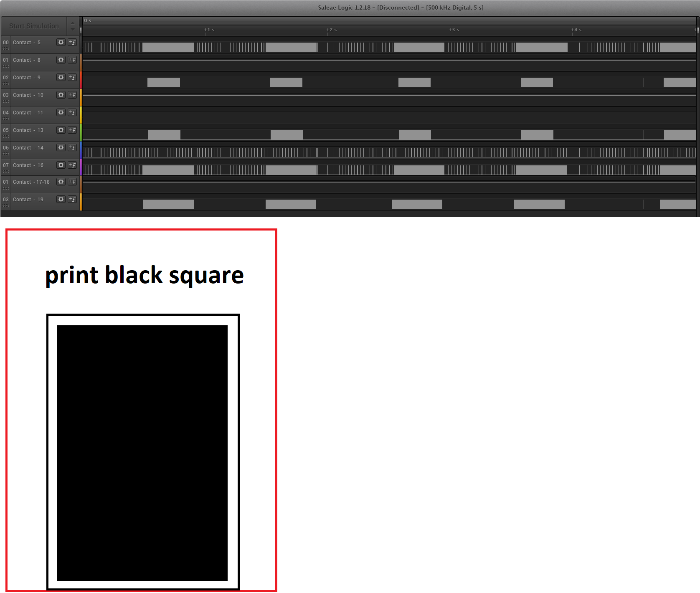This screenshot has height=593, width=700.
Task: Open settings gear for Contact - 8 channel
Action: [61, 60]
